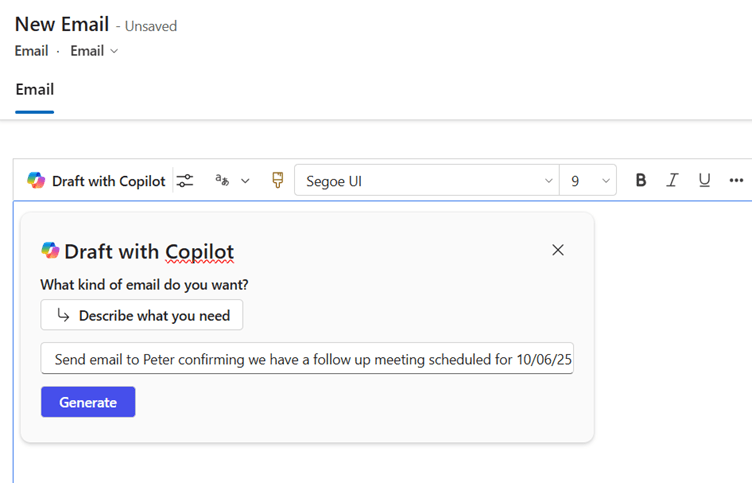752x483 pixels.
Task: Expand the Email form selector chevron
Action: point(114,51)
